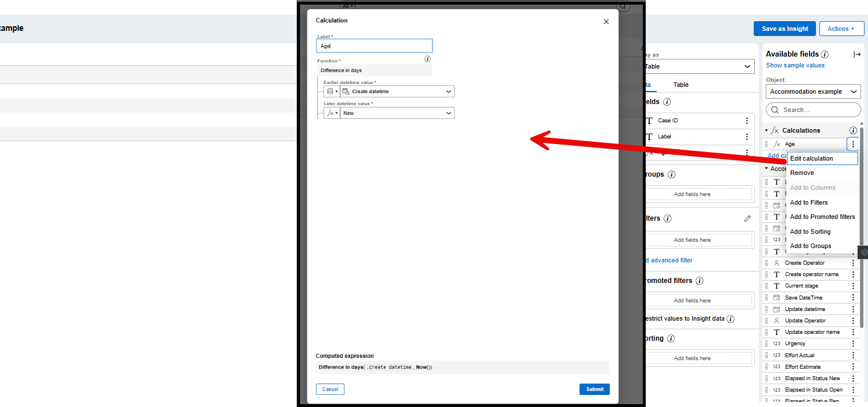Open the Now value dropdown

(448, 113)
